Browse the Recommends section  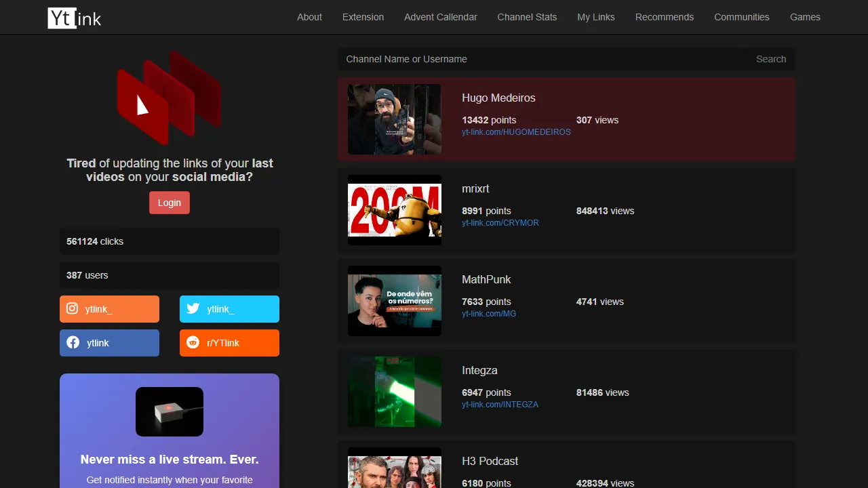click(665, 17)
